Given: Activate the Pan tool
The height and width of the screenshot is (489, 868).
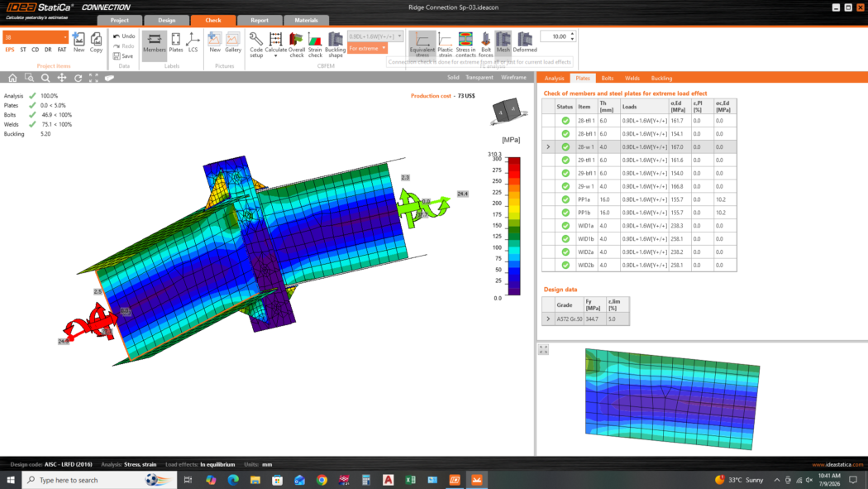Looking at the screenshot, I should 62,78.
